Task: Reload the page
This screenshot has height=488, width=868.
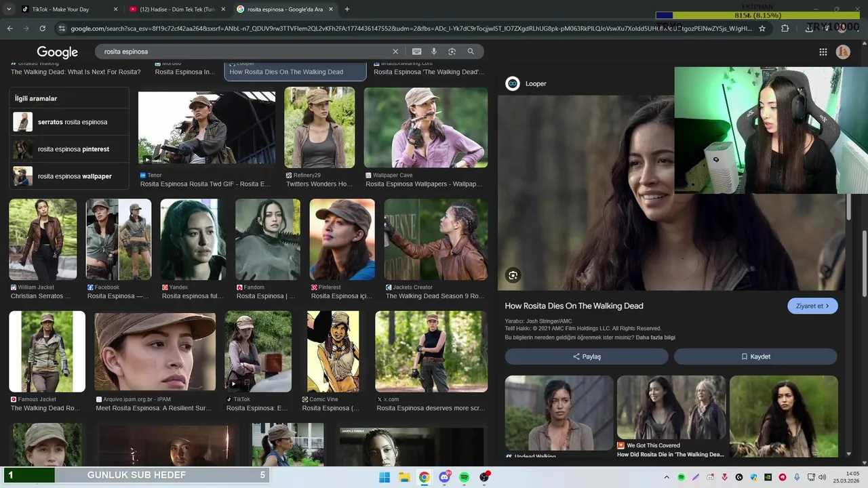Action: (42, 28)
